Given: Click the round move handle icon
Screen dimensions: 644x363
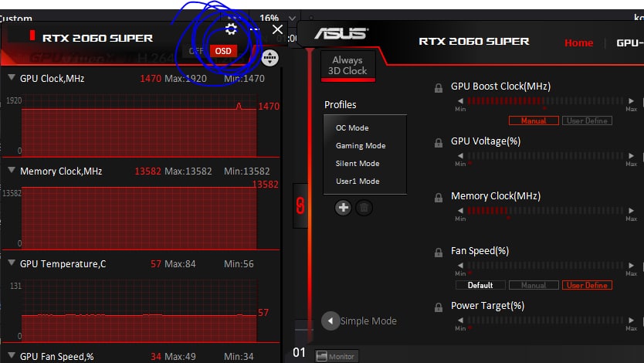Looking at the screenshot, I should tap(269, 58).
